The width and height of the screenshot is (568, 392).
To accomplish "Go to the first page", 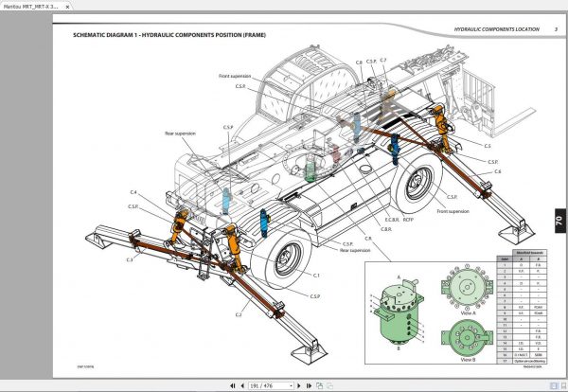I will click(x=233, y=385).
